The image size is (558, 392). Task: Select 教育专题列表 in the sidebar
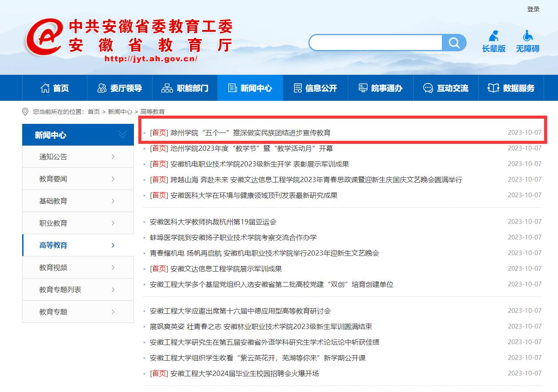78,289
